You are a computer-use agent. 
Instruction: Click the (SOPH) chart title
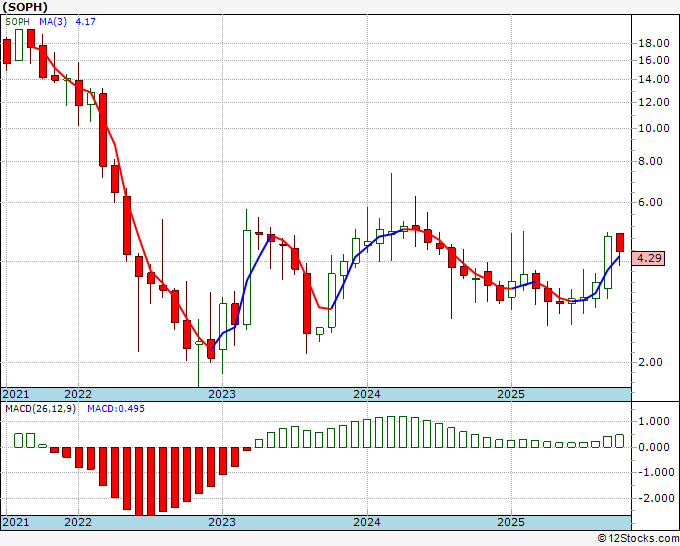(24, 7)
